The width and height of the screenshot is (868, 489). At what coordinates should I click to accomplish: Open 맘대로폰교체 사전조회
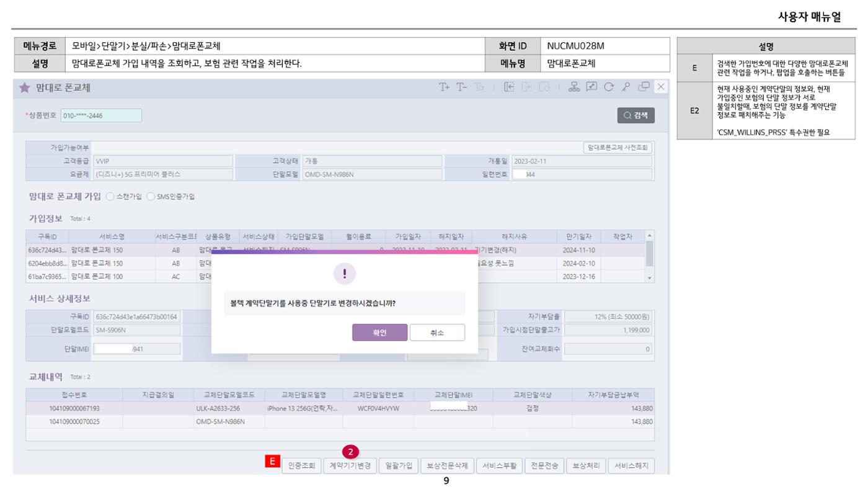coord(618,148)
